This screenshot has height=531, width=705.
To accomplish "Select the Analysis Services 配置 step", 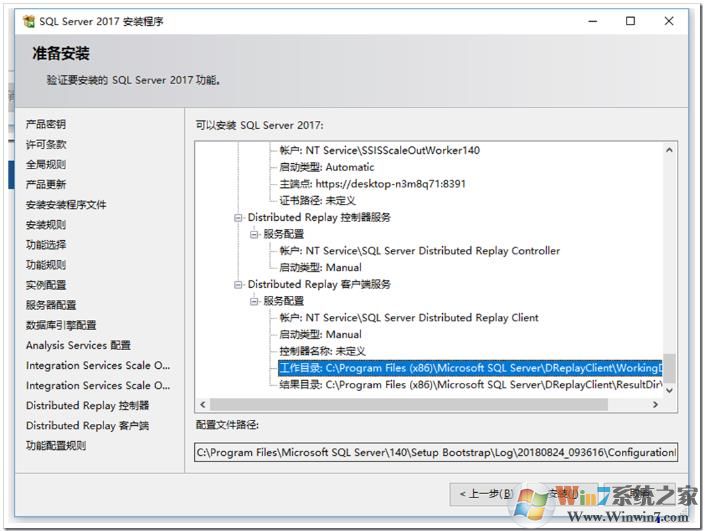I will coord(78,345).
